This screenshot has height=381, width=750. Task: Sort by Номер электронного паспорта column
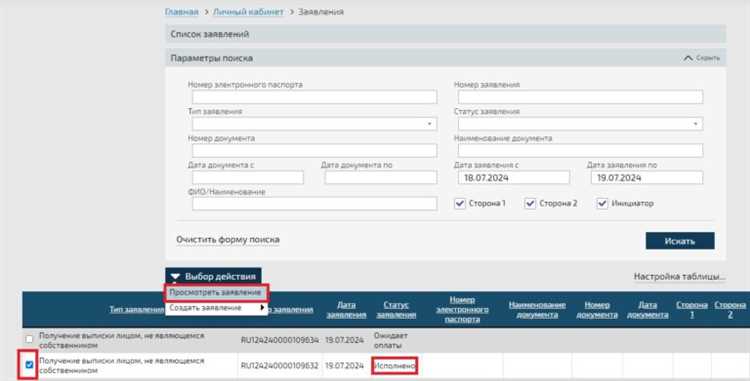pyautogui.click(x=462, y=309)
